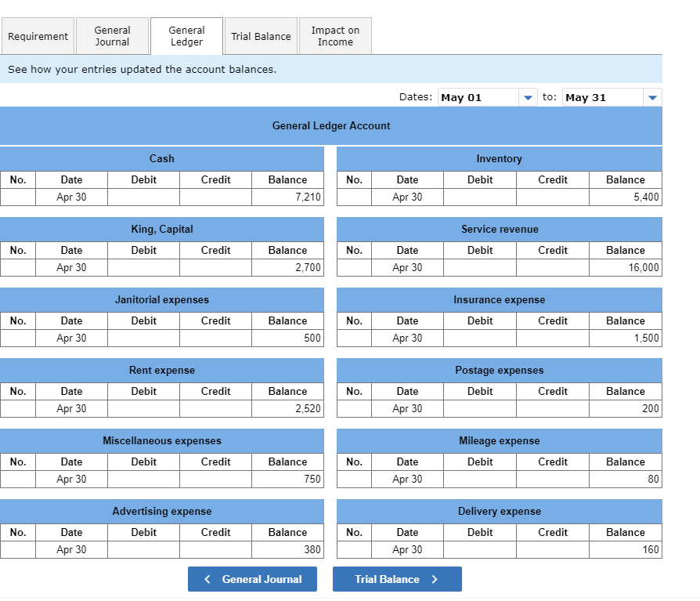Open the Trial Balance tab
The image size is (700, 601).
click(x=261, y=36)
